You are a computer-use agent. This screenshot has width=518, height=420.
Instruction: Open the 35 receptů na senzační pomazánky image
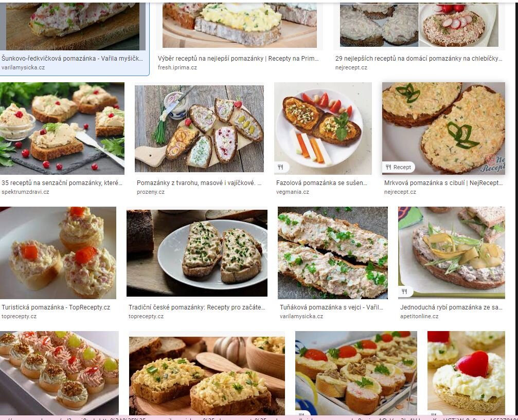[62, 128]
